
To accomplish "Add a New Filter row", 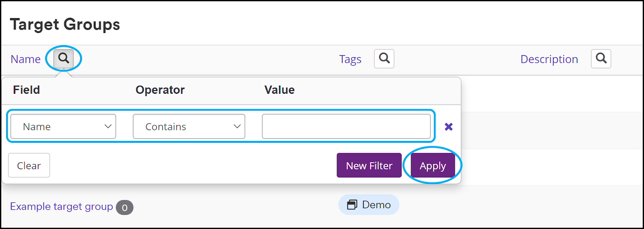I will click(369, 165).
